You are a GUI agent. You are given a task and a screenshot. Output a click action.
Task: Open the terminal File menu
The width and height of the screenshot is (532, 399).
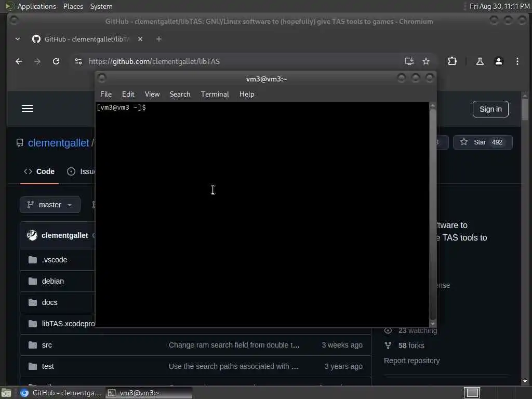point(106,95)
